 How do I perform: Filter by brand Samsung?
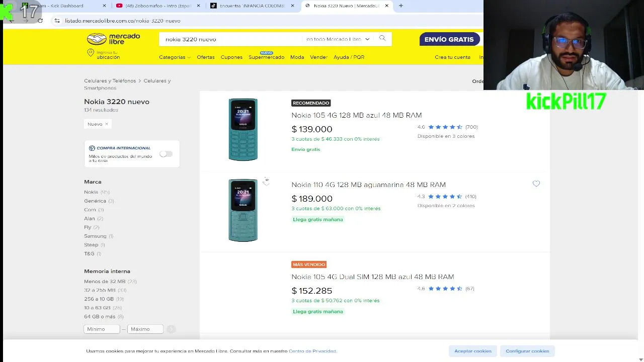[99, 236]
